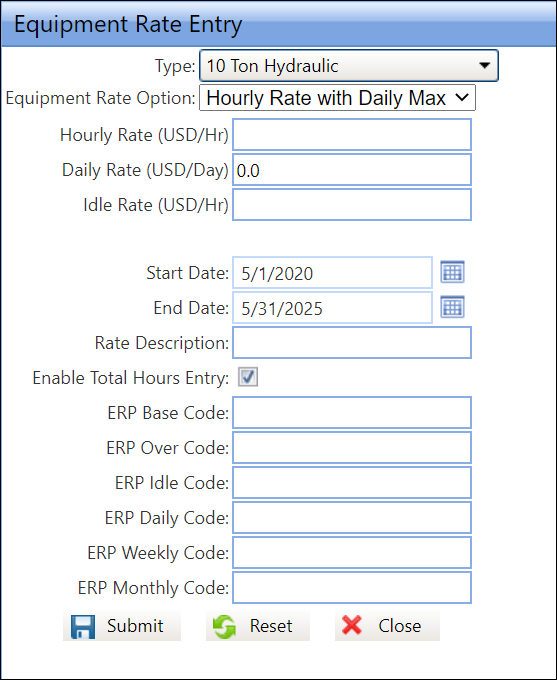Open the Equipment Rate Option dropdown
Viewport: 557px width, 680px height.
point(337,98)
